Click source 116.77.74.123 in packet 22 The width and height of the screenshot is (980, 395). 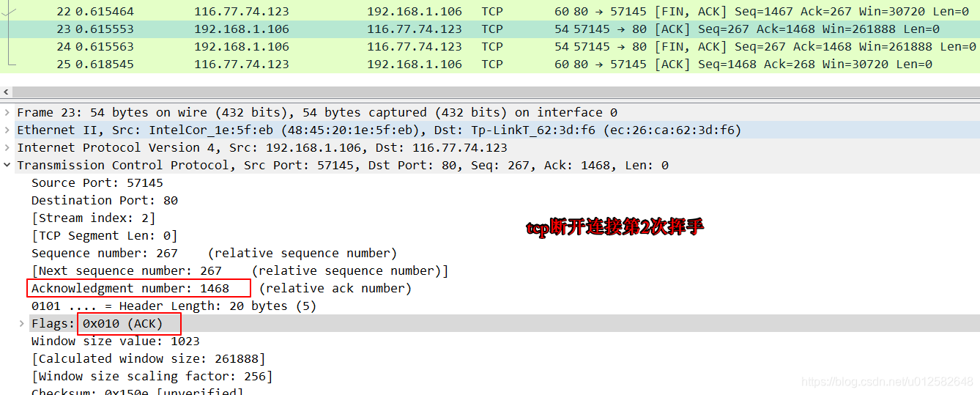[242, 11]
